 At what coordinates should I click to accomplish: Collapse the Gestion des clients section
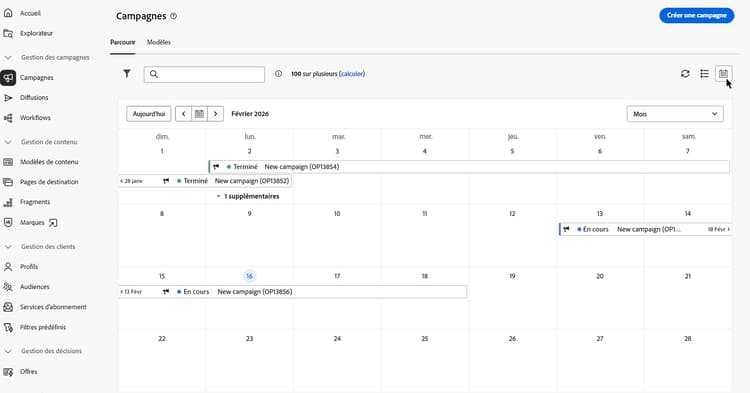coord(8,247)
